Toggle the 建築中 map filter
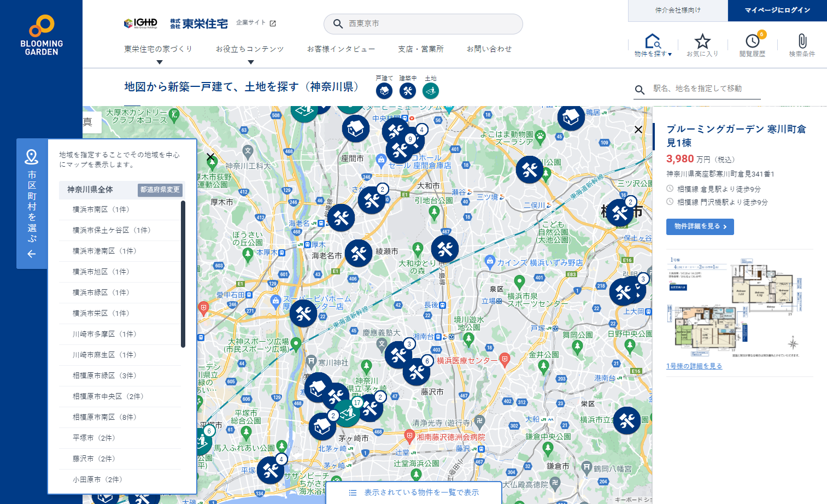This screenshot has height=504, width=827. click(x=408, y=90)
